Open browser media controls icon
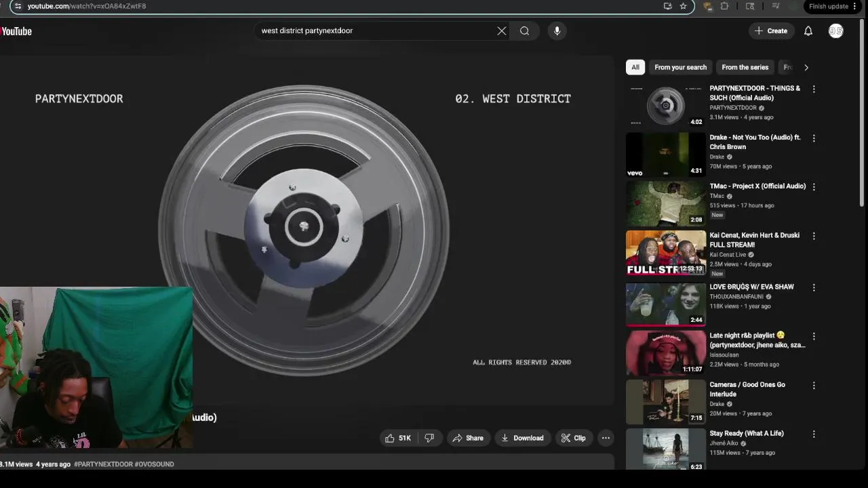 pos(776,6)
